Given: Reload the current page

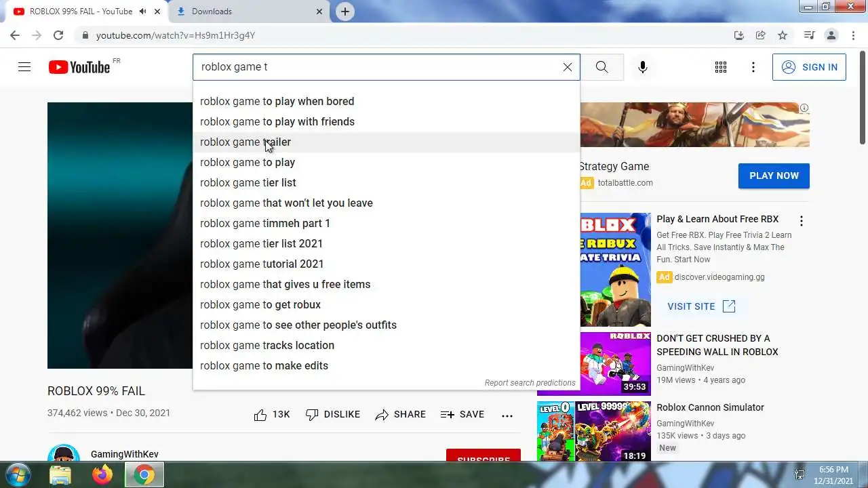Looking at the screenshot, I should [x=58, y=35].
